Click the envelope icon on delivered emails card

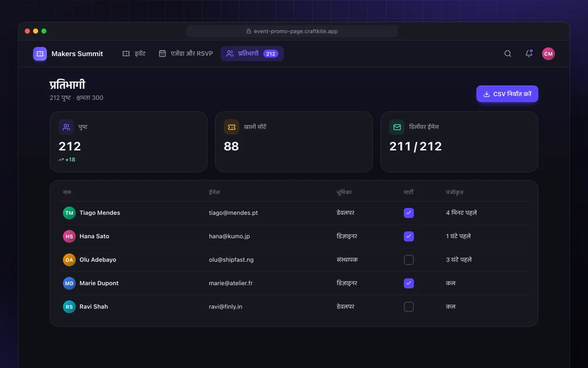point(397,127)
